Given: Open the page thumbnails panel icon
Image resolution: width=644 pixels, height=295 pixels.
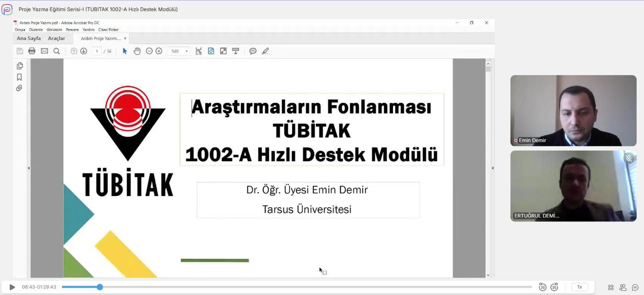Looking at the screenshot, I should (x=19, y=66).
